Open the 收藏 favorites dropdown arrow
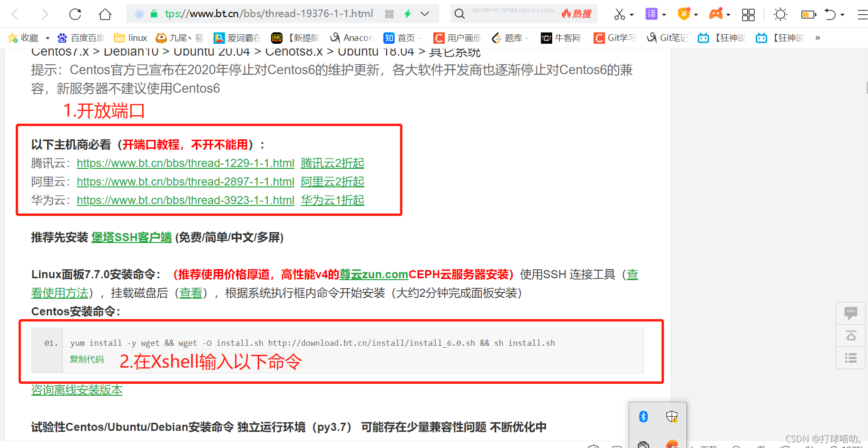Screen dimensions: 868x448 point(48,38)
